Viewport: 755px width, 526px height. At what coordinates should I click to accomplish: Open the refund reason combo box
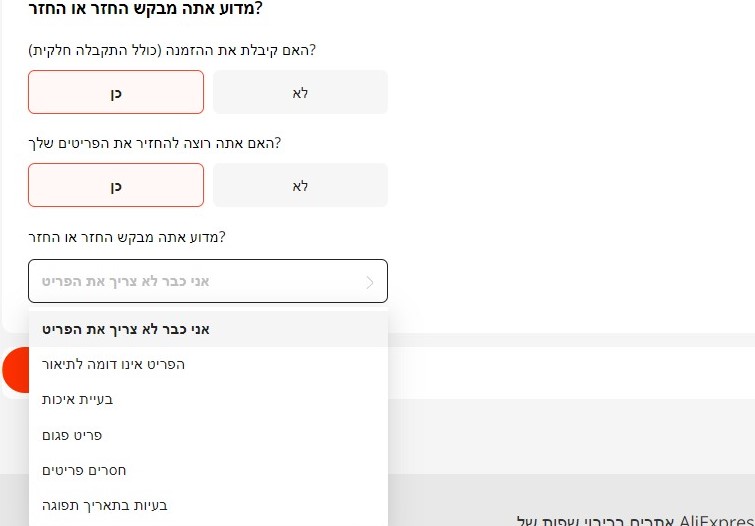click(208, 282)
